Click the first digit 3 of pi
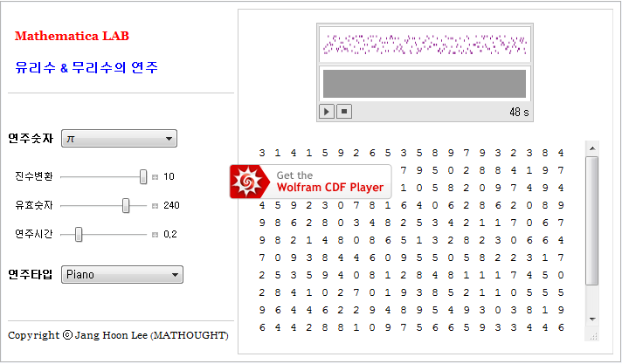The width and height of the screenshot is (622, 364). pyautogui.click(x=262, y=153)
